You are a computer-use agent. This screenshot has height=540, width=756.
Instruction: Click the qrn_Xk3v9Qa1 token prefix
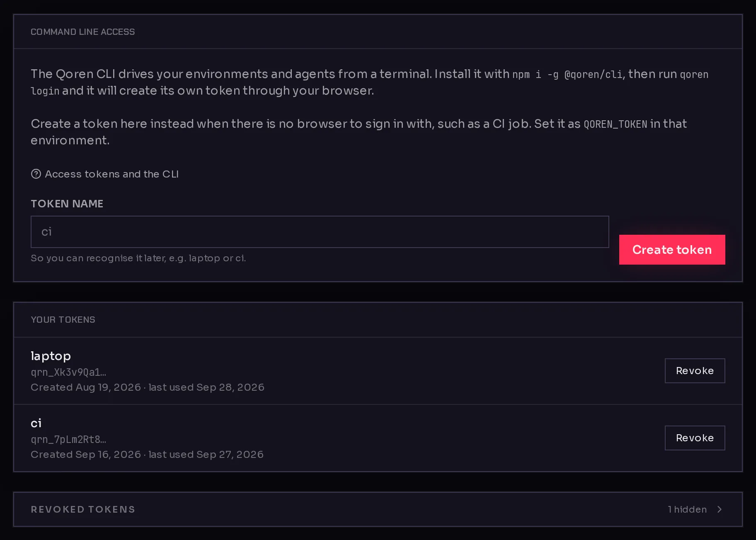(x=68, y=372)
